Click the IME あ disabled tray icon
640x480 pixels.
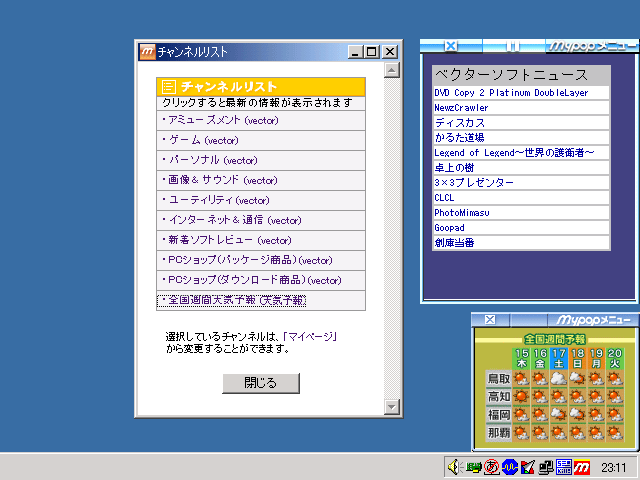tap(491, 467)
